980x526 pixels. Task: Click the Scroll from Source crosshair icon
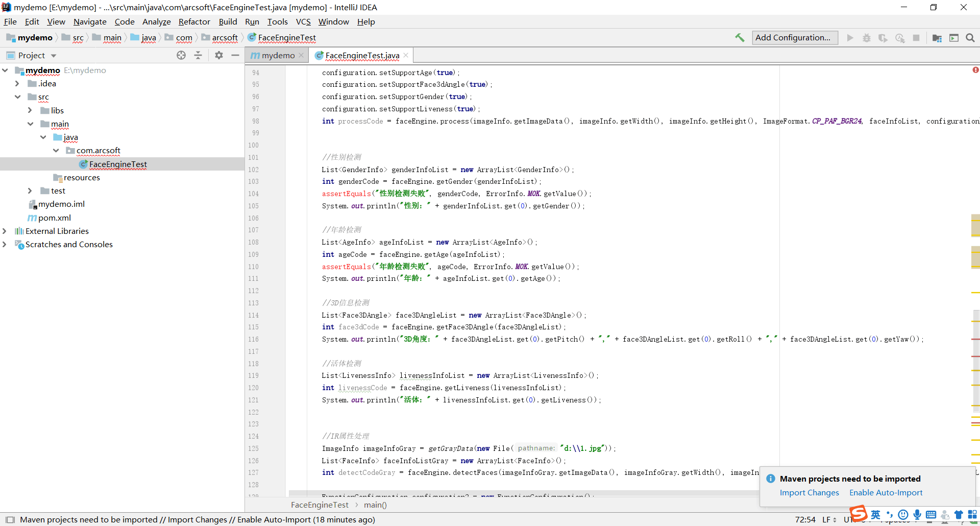click(x=181, y=55)
